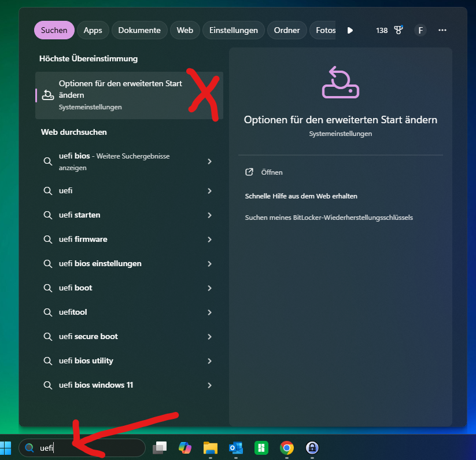This screenshot has height=460, width=476.
Task: Select the 'uefi firmware' suggestion
Action: 130,240
